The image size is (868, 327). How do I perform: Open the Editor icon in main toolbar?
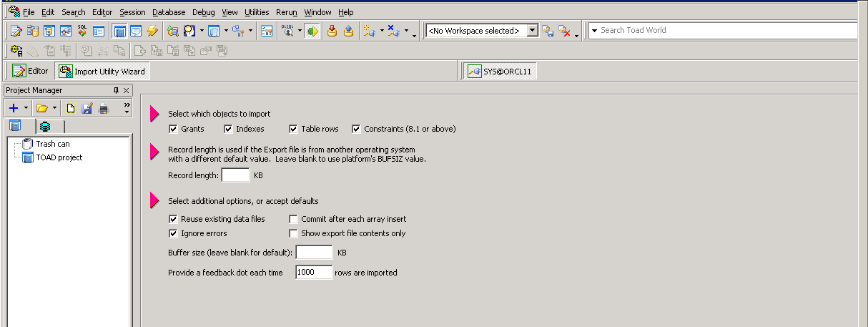tap(16, 31)
